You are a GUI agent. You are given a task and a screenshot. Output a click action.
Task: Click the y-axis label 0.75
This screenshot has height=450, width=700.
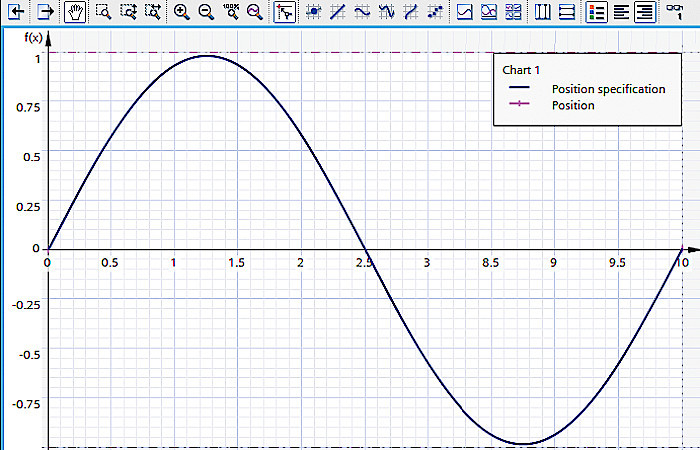click(x=28, y=108)
